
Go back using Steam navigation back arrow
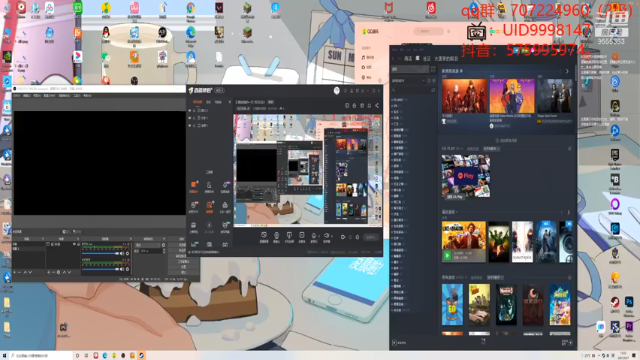tap(393, 59)
